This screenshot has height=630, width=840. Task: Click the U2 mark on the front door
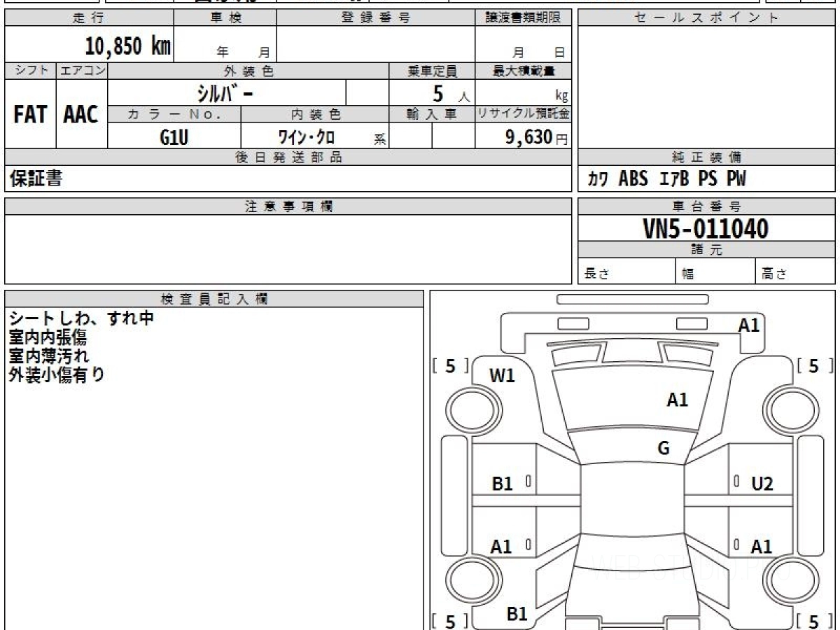coord(762,484)
